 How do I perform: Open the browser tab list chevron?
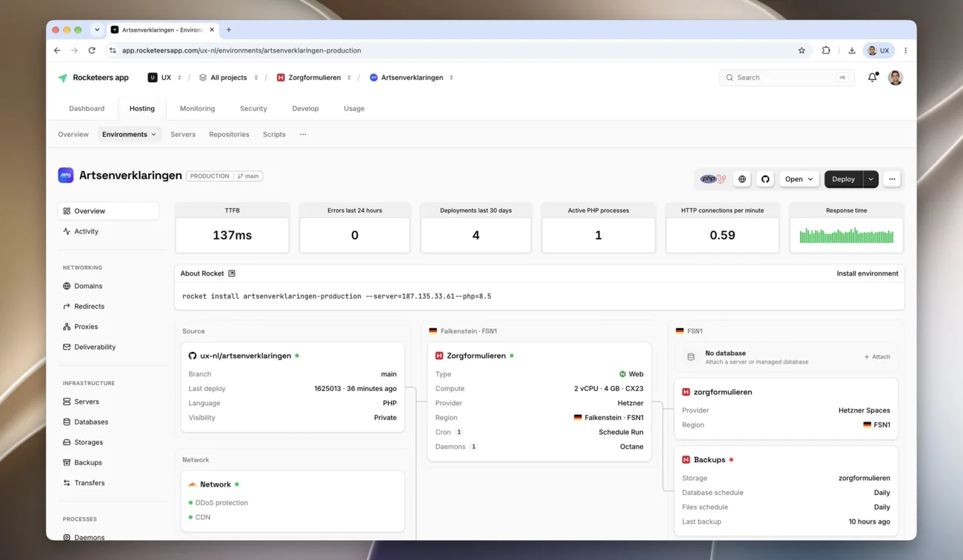tap(97, 30)
